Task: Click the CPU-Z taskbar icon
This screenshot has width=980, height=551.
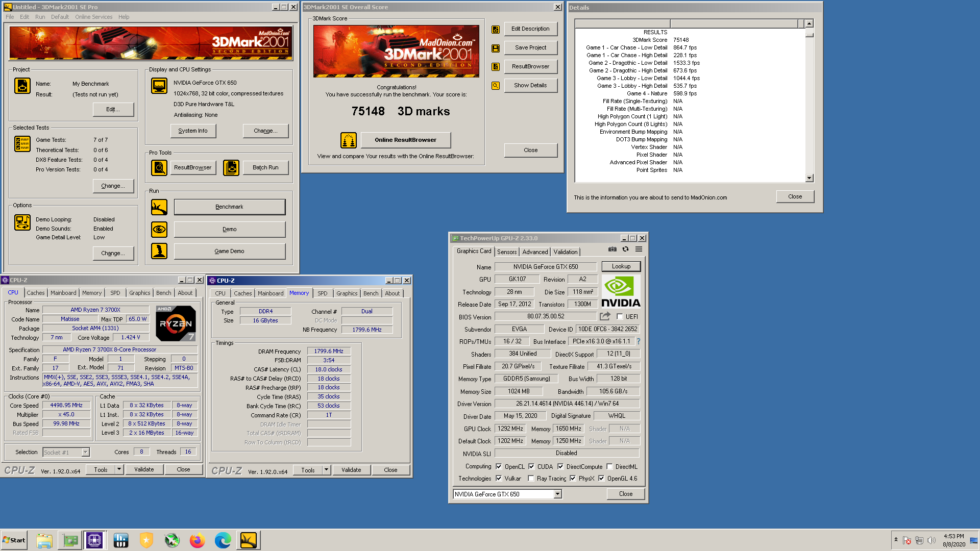Action: 94,540
